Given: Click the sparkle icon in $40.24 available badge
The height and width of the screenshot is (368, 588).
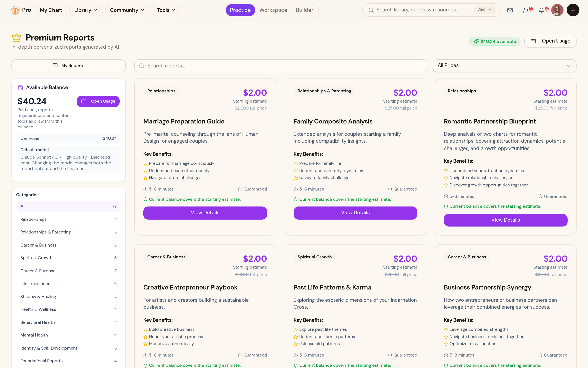Looking at the screenshot, I should click(476, 41).
